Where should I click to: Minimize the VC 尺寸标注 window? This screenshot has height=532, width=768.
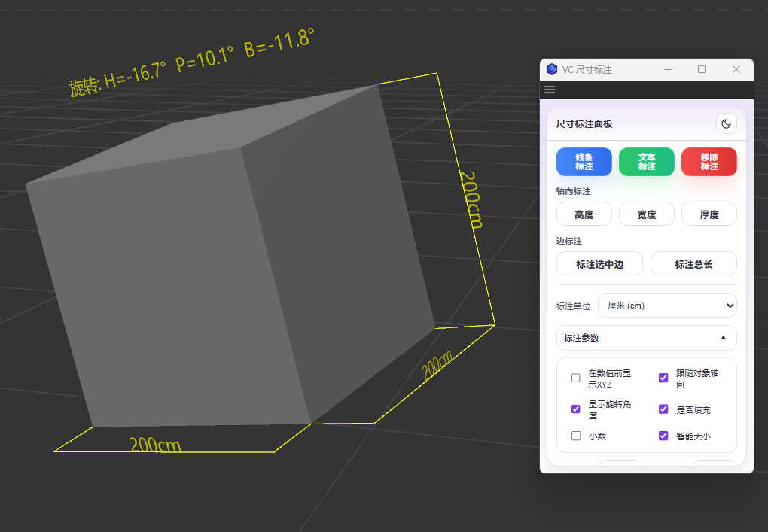[667, 69]
